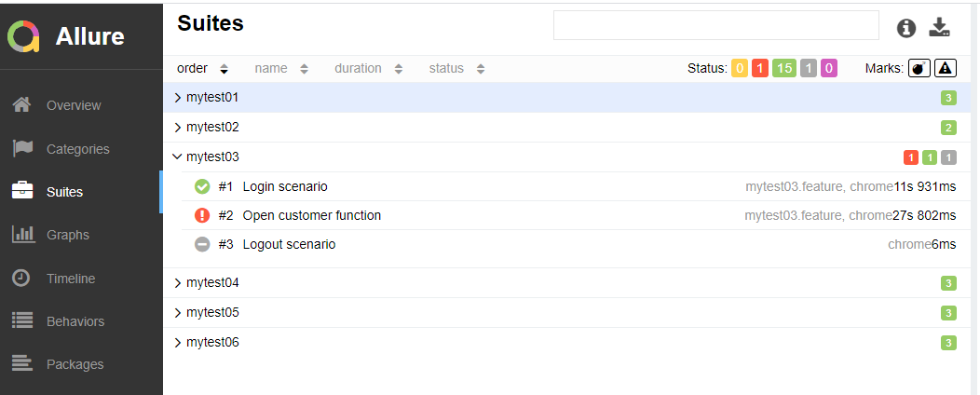Click the suites search input field

point(716,25)
